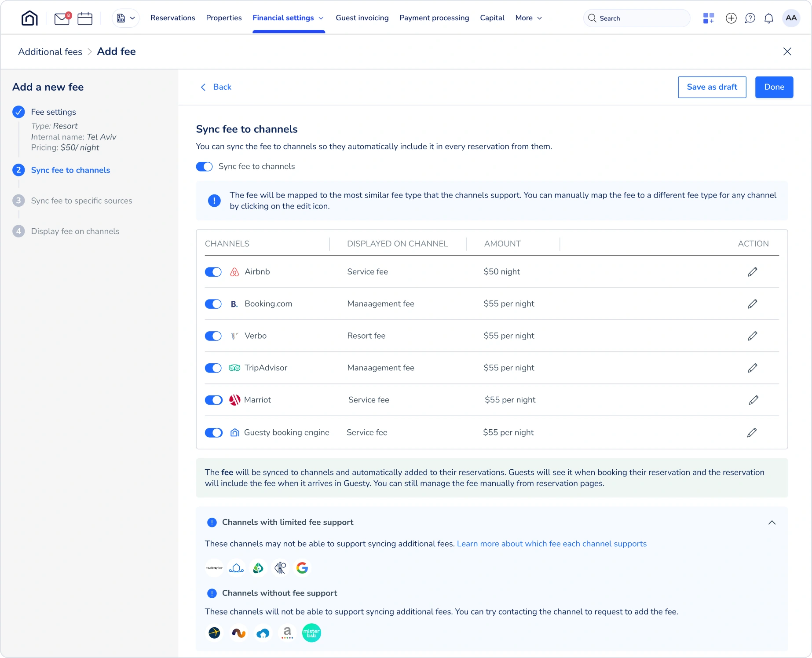This screenshot has width=812, height=658.
Task: Edit the Airbnb fee mapping
Action: (x=752, y=272)
